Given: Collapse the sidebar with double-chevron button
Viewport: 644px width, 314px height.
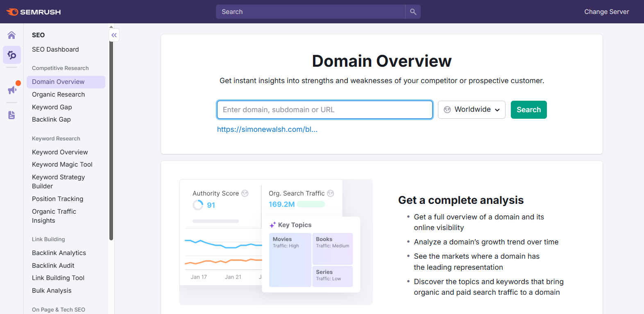Looking at the screenshot, I should coord(114,35).
